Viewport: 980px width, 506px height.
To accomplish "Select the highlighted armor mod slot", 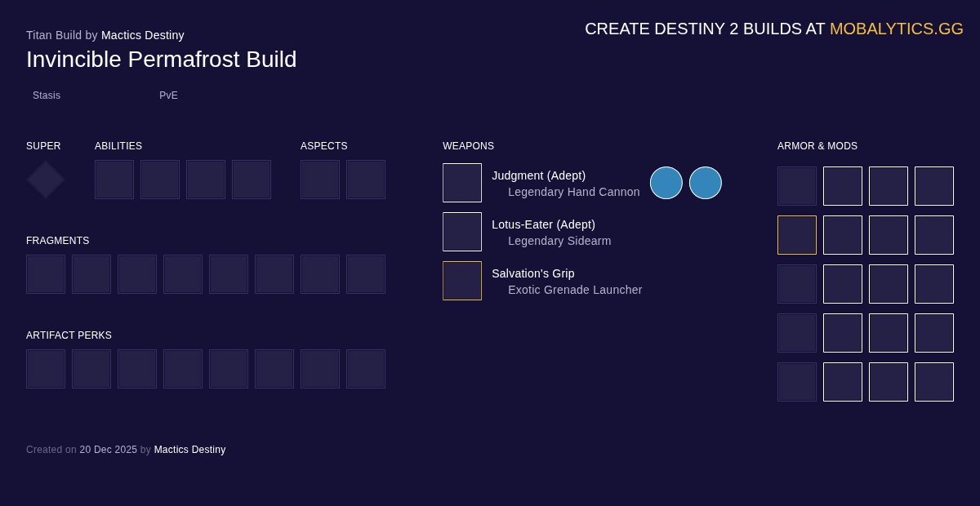I will (797, 235).
